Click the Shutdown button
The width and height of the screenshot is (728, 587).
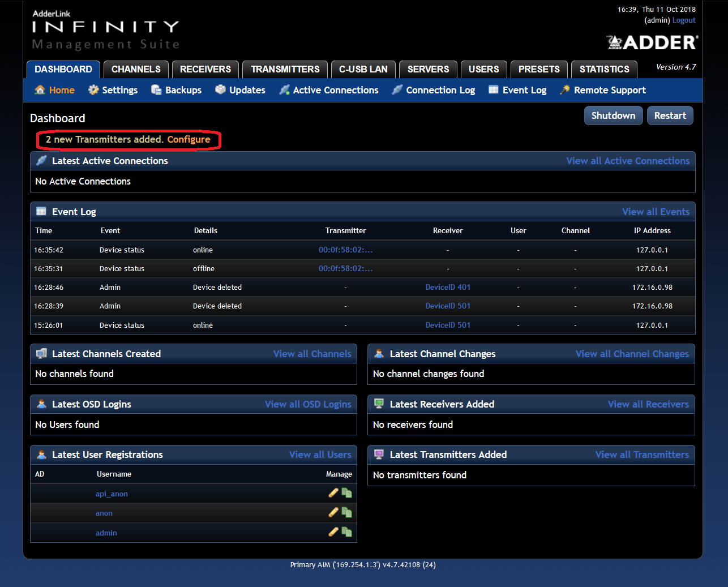(614, 115)
